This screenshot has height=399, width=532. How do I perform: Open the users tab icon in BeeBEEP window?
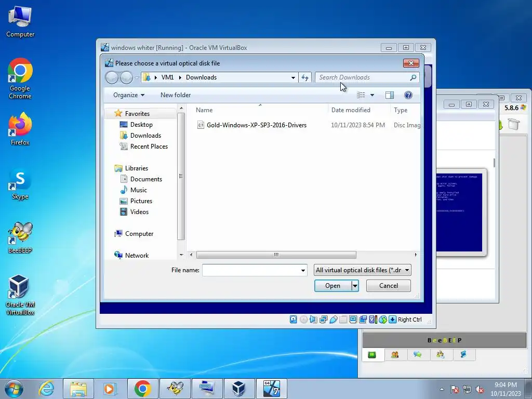(x=395, y=355)
